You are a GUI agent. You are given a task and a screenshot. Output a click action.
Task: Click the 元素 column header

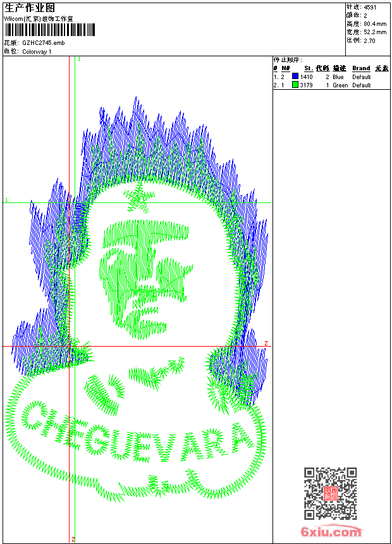[382, 68]
